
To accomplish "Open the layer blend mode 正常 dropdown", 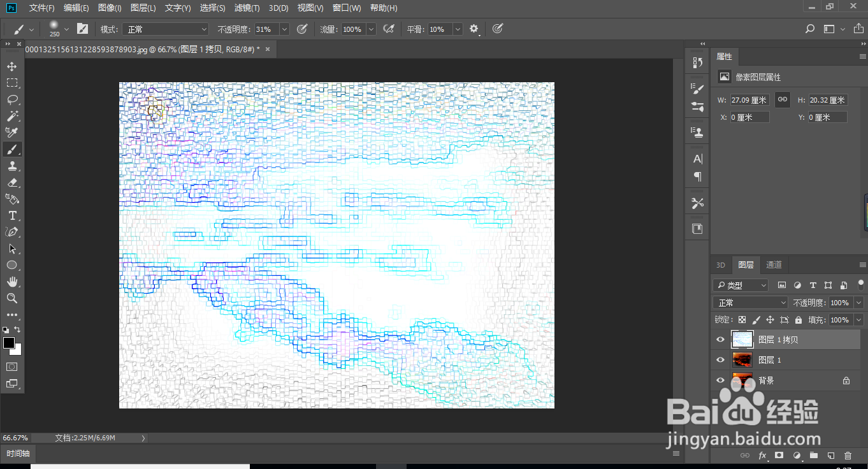I will click(x=751, y=303).
